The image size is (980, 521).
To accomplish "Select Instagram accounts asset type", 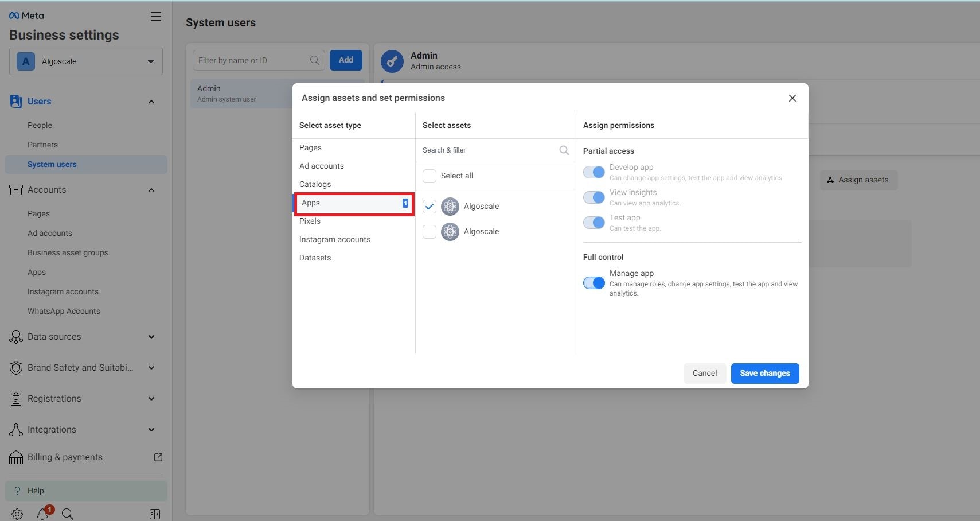I will [x=354, y=239].
